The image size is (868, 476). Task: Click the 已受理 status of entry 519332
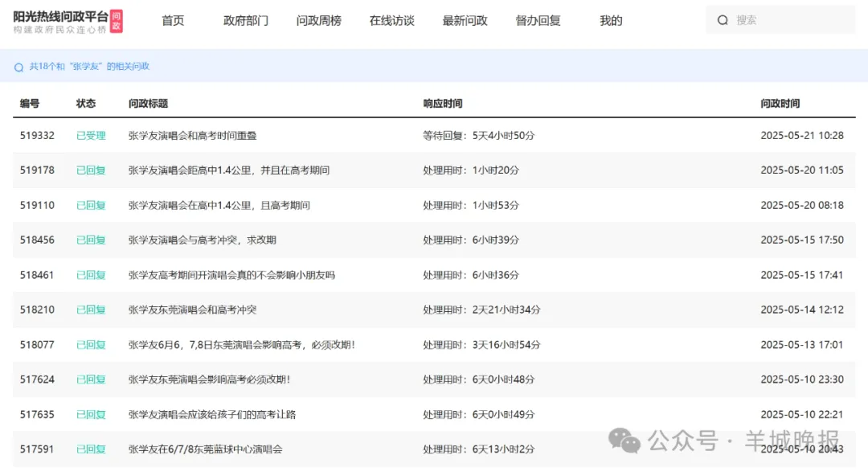[x=91, y=136]
